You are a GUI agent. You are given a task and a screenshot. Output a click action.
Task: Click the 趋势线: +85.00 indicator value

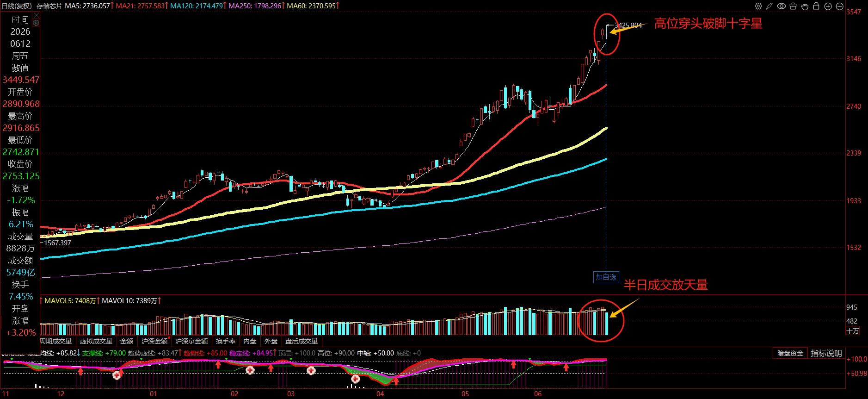(205, 353)
